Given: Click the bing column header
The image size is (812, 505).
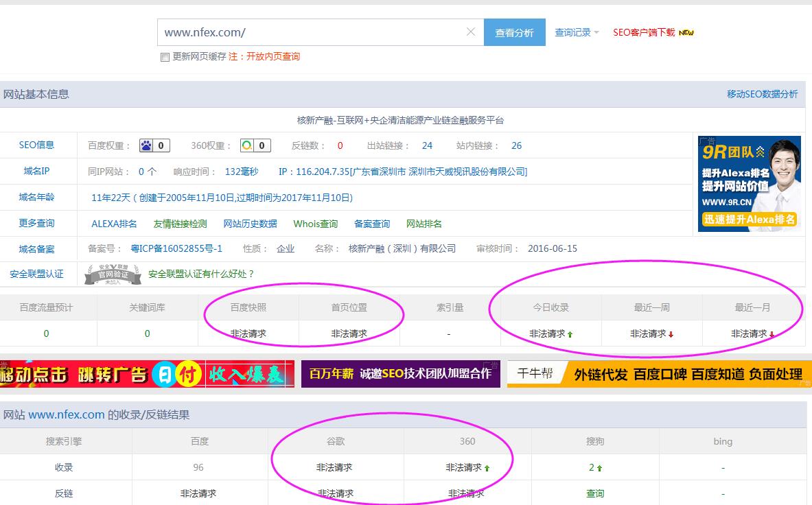Looking at the screenshot, I should (723, 441).
